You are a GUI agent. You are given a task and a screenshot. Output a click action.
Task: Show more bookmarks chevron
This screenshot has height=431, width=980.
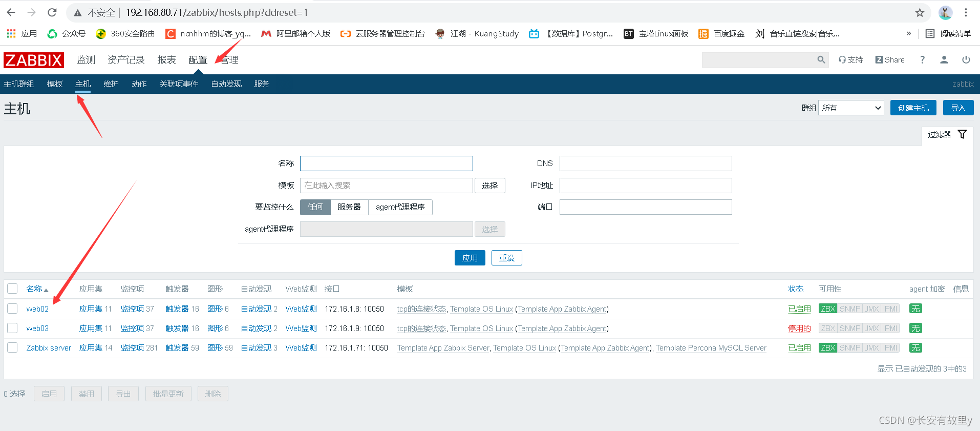[x=909, y=33]
